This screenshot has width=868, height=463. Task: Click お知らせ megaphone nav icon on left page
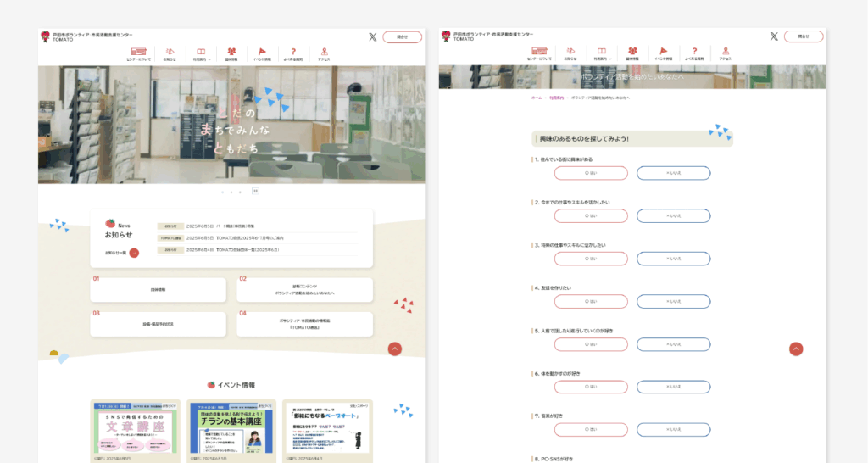[x=170, y=52]
